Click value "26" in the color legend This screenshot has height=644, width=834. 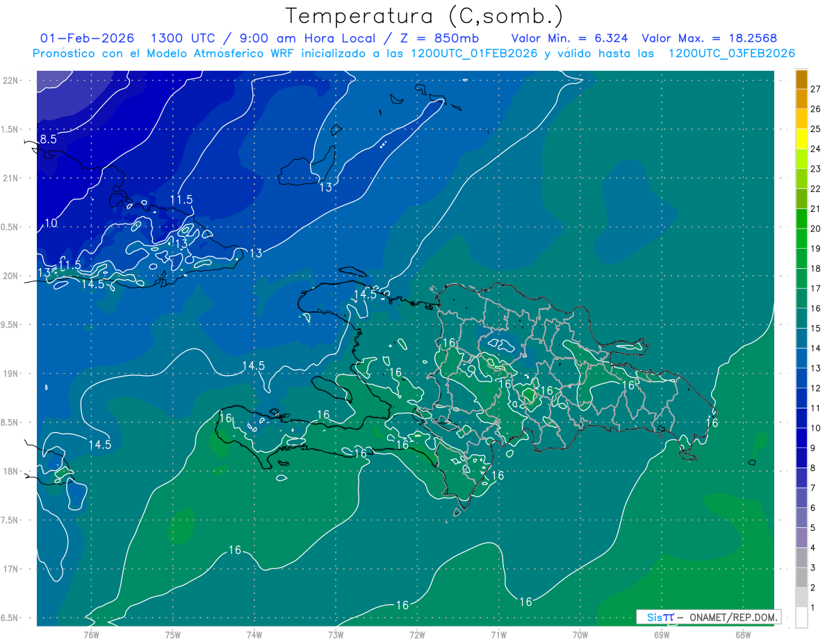[x=816, y=109]
